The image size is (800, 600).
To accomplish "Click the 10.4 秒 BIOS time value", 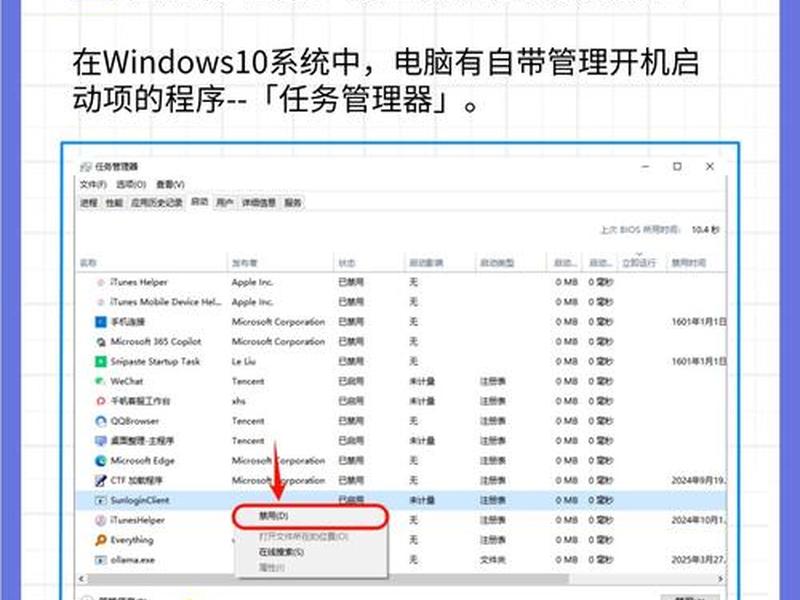I will coord(706,230).
